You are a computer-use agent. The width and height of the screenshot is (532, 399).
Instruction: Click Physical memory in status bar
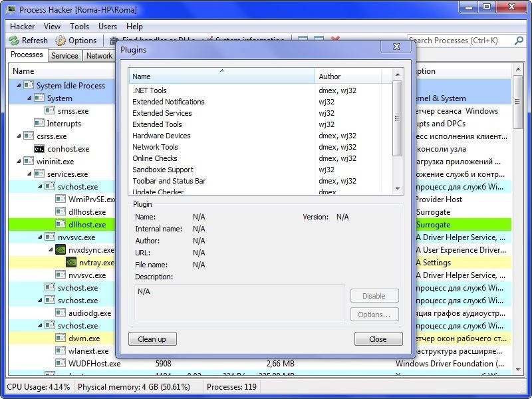click(134, 387)
